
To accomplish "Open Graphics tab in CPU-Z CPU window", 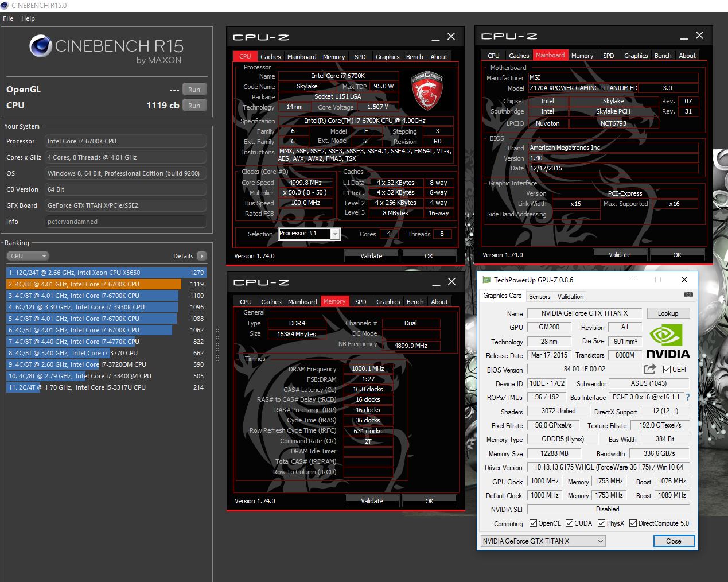I will (x=388, y=57).
